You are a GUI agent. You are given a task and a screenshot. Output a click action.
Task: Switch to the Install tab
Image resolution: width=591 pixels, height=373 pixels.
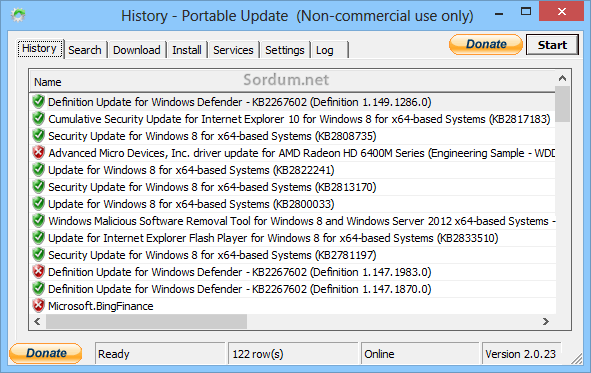tap(187, 50)
